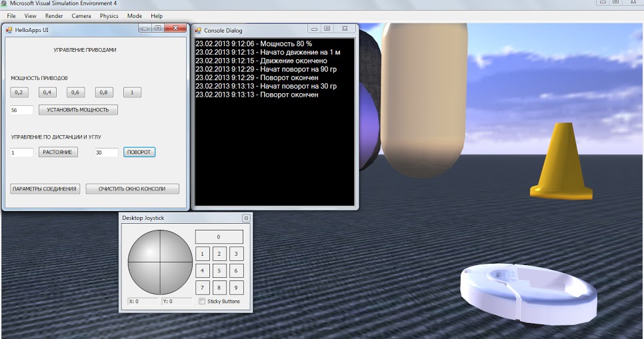Click the yellow traffic cone in the scene
This screenshot has width=644, height=339.
point(561,161)
